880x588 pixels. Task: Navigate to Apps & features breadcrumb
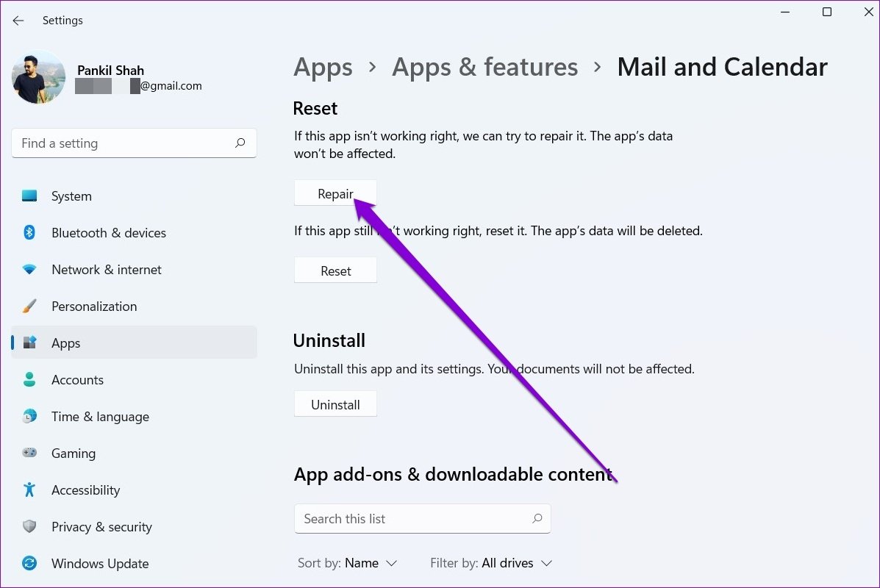pos(485,67)
